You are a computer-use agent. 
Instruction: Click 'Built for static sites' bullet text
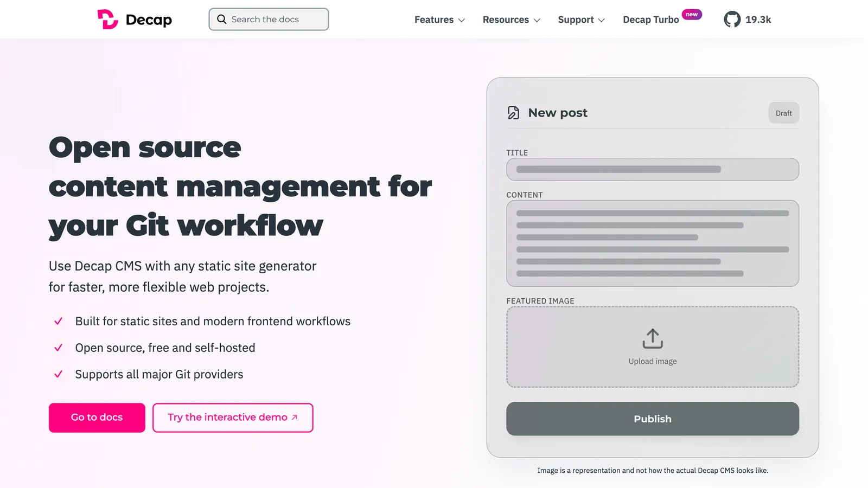213,321
